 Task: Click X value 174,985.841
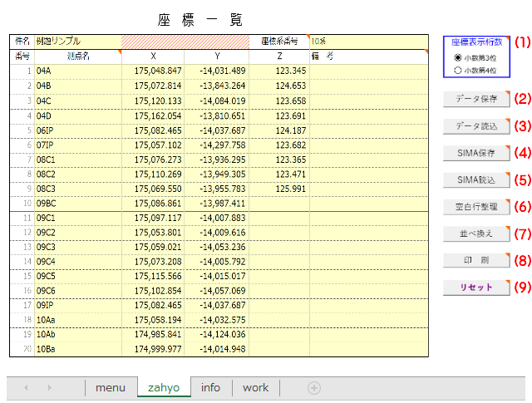[153, 335]
